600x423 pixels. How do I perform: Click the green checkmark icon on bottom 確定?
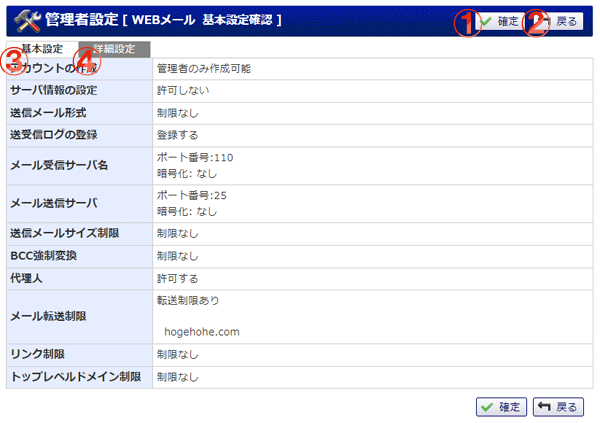[x=487, y=407]
